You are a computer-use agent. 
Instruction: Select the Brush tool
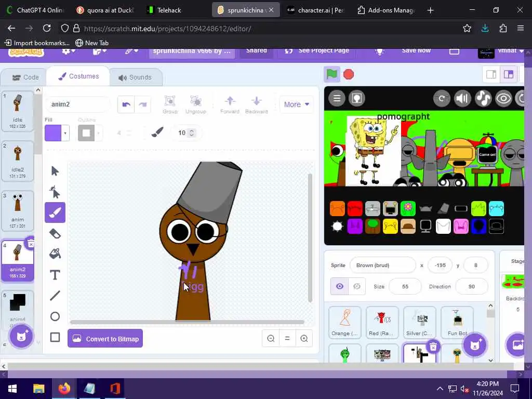55,212
